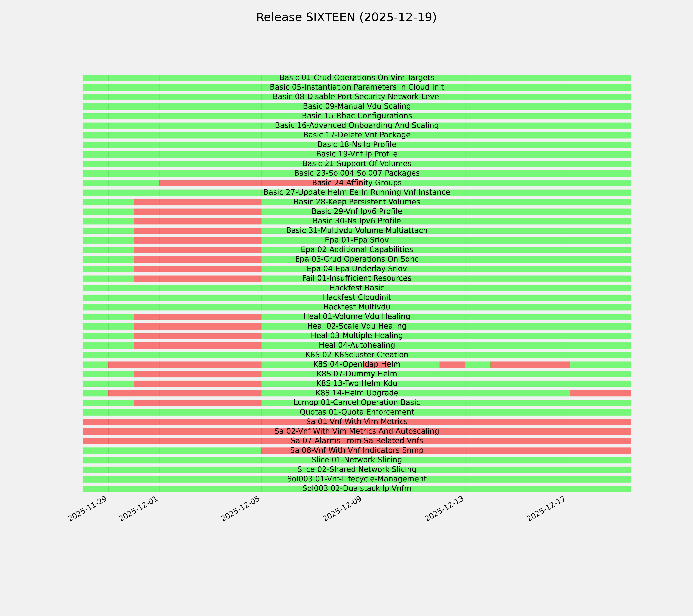
Task: Click the K8S 04-Openldap Helm label
Action: [357, 364]
